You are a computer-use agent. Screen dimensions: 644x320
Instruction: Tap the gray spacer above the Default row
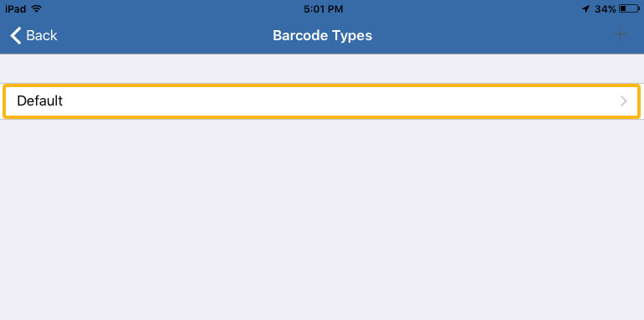click(322, 69)
